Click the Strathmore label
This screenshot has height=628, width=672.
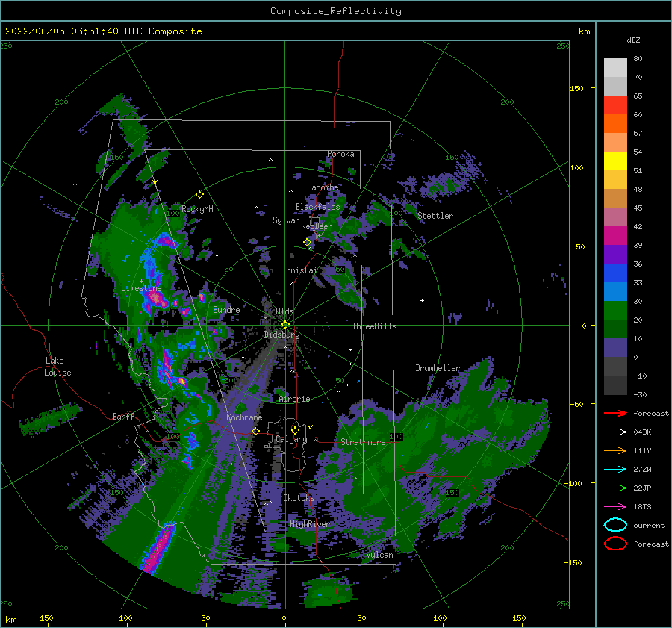[x=363, y=442]
